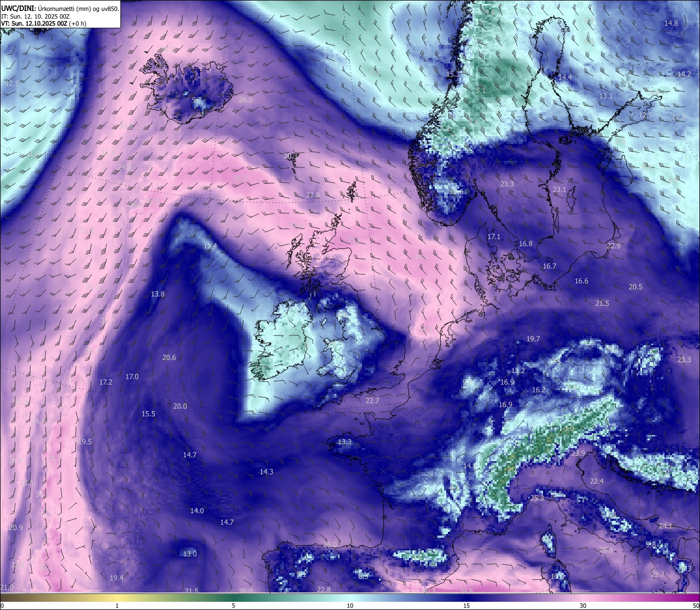Click the value 14.2 on the map

684,74
